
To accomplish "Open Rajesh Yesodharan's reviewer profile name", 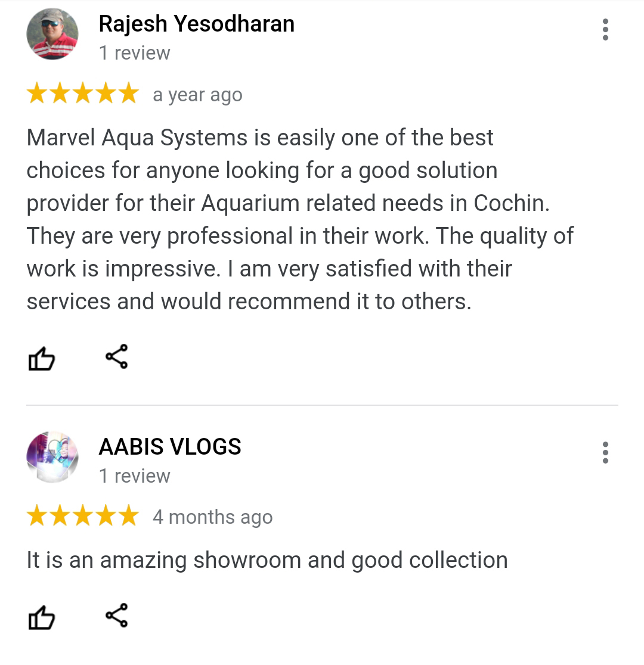I will (197, 24).
